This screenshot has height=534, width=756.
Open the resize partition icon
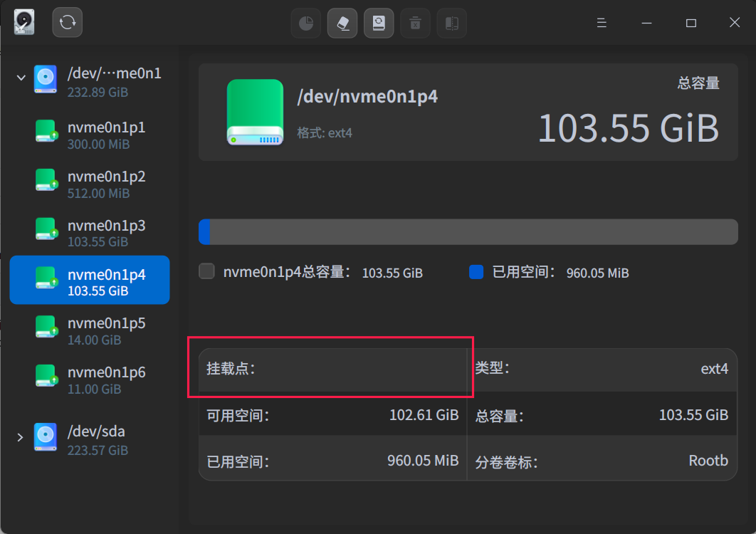[x=451, y=22]
